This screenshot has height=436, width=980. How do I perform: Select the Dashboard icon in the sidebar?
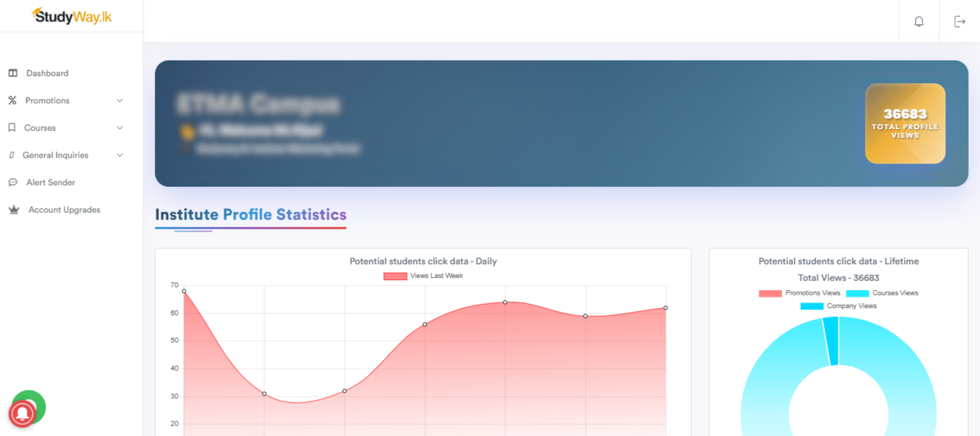(12, 73)
